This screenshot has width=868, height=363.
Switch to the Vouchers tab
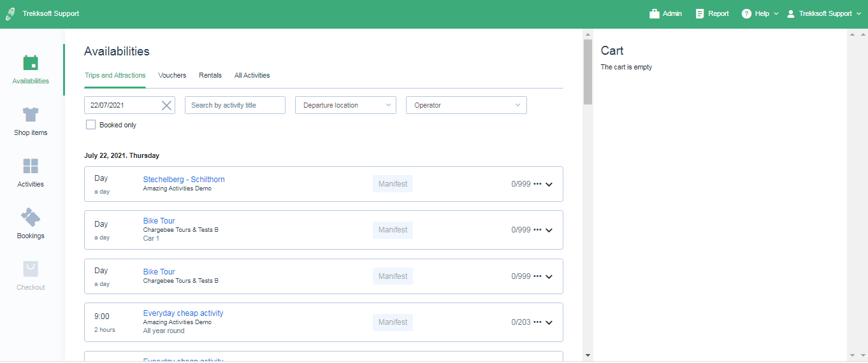[172, 75]
